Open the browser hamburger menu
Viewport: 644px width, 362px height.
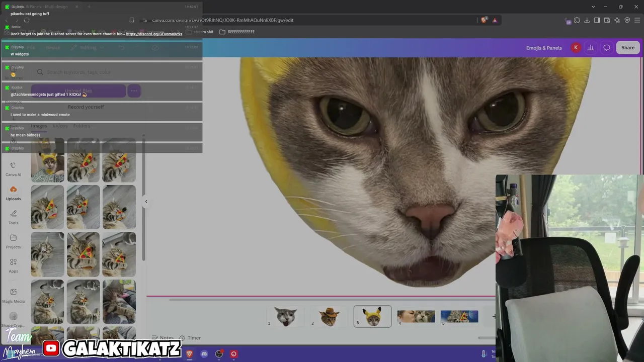pos(637,20)
